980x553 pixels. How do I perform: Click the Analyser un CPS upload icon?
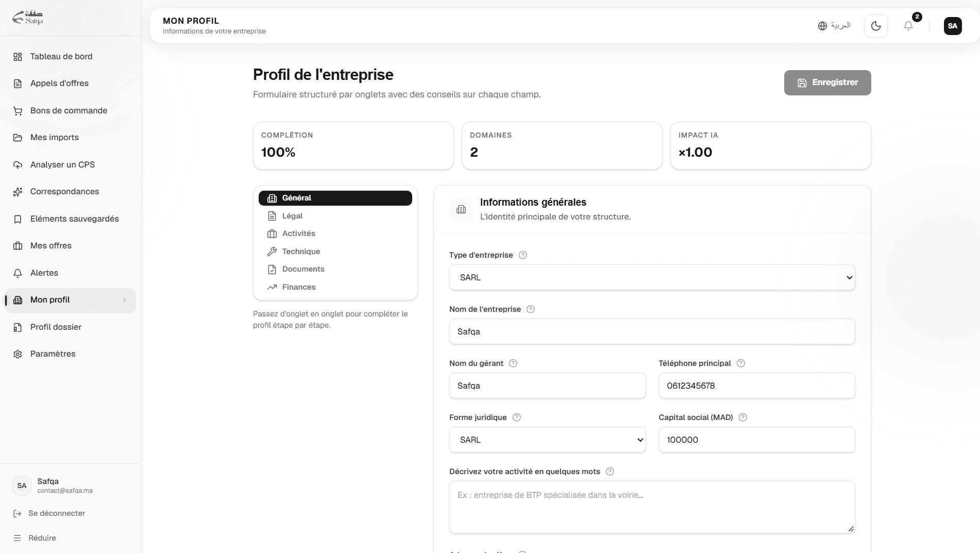tap(18, 165)
